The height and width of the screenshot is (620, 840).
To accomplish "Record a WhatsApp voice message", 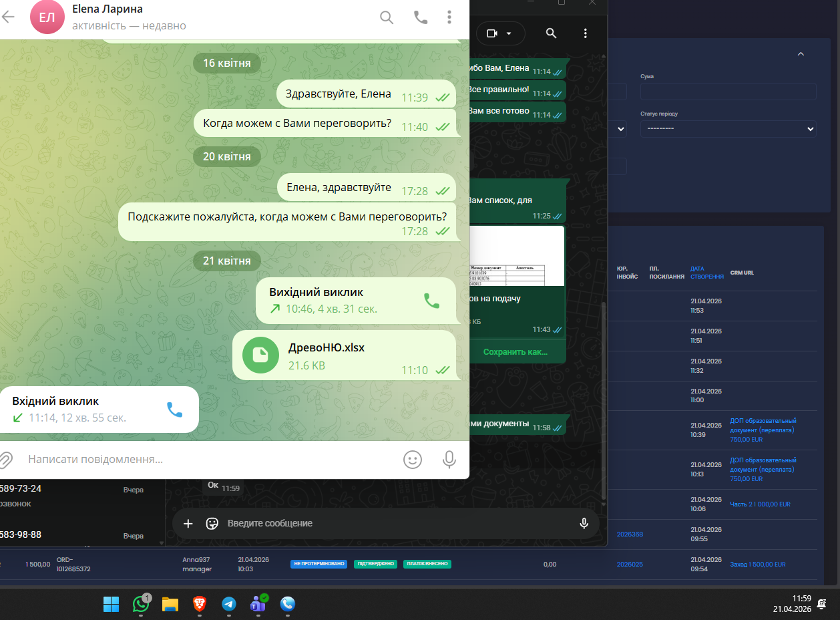I will tap(584, 523).
